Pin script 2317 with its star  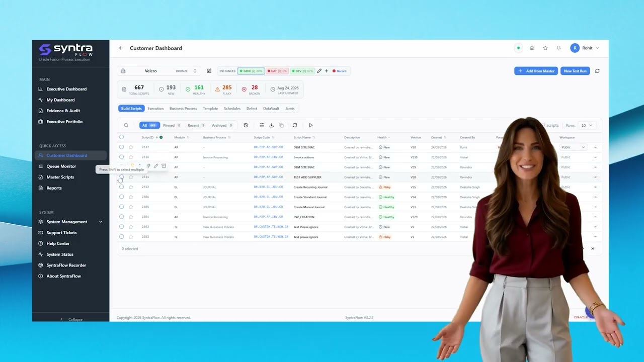click(x=131, y=147)
